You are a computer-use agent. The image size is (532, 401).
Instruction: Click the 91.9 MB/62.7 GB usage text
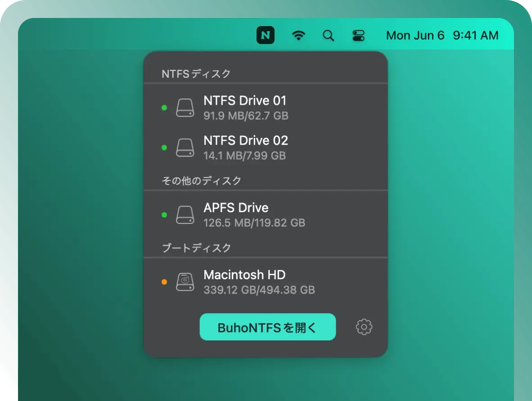246,116
